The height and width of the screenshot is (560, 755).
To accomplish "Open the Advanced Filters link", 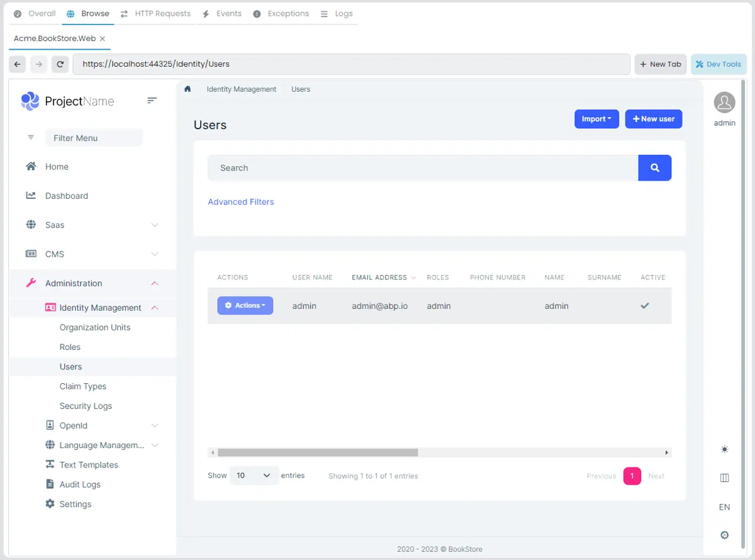I will [241, 202].
